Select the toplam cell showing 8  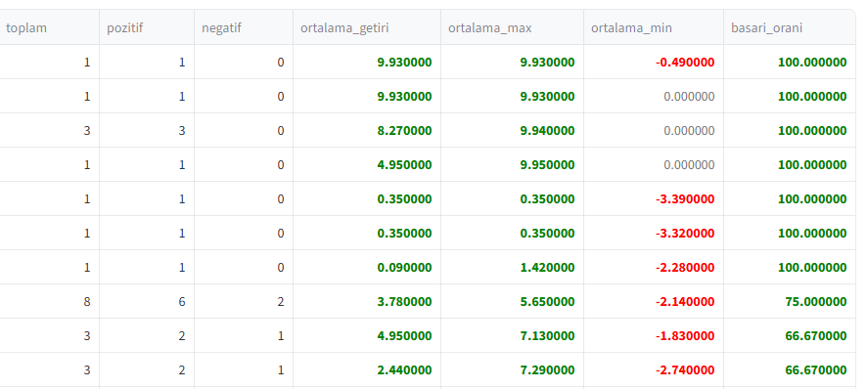[x=49, y=302]
